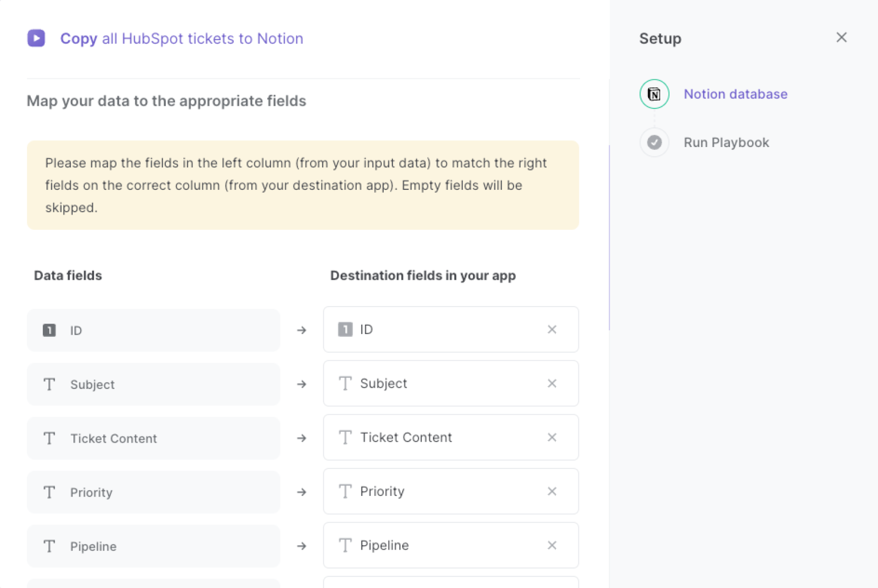Click the mapping arrow beside the ID row
Viewport: 878px width, 588px height.
pyautogui.click(x=302, y=330)
